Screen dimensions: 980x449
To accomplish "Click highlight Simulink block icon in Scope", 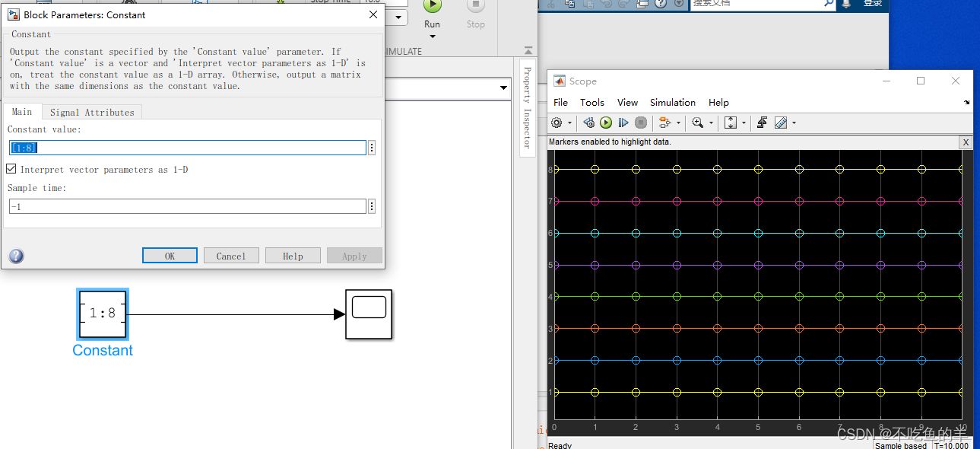I will [664, 123].
